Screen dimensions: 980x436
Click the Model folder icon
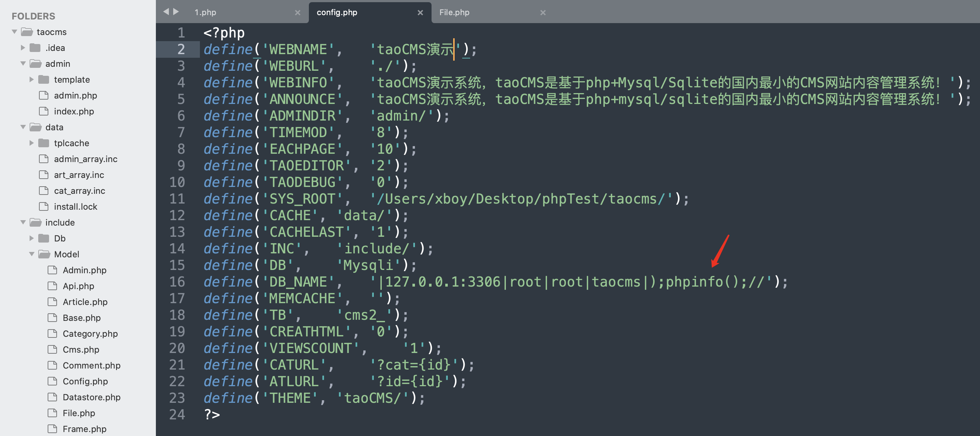(x=44, y=254)
